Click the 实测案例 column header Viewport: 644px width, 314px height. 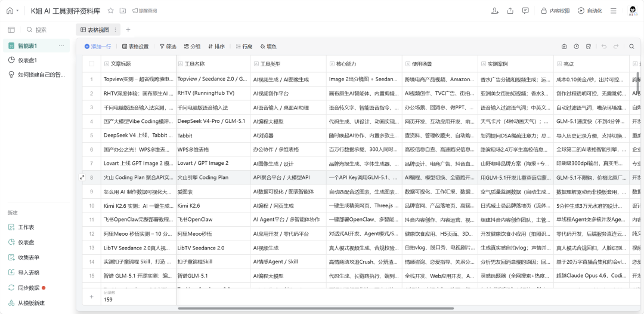515,64
